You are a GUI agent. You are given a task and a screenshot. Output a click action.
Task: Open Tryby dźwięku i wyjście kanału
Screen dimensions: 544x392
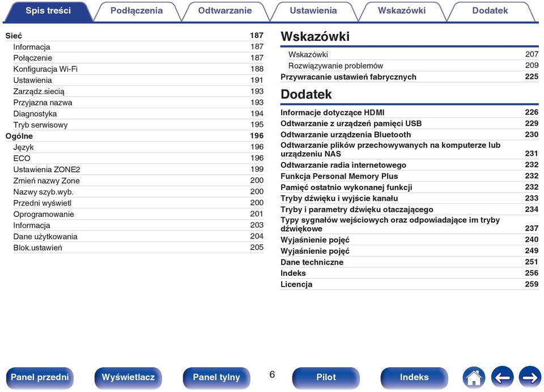[x=409, y=198]
